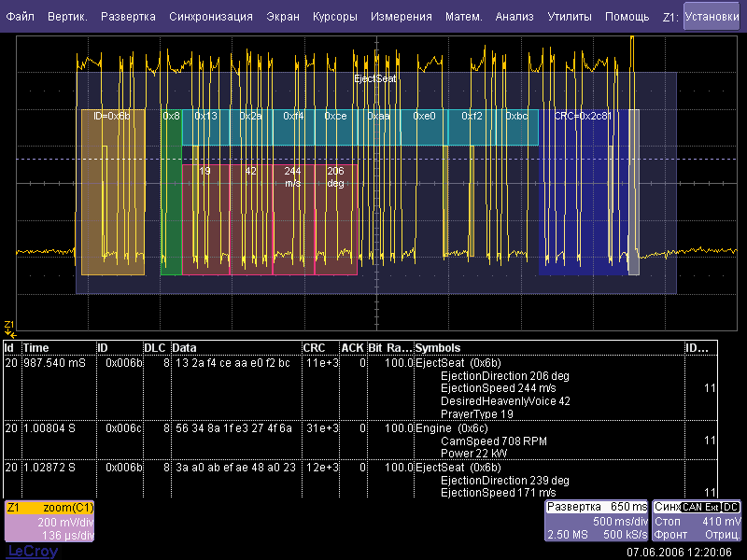Viewport: 747px width, 560px height.
Task: Open the Измерения menu
Action: point(402,17)
